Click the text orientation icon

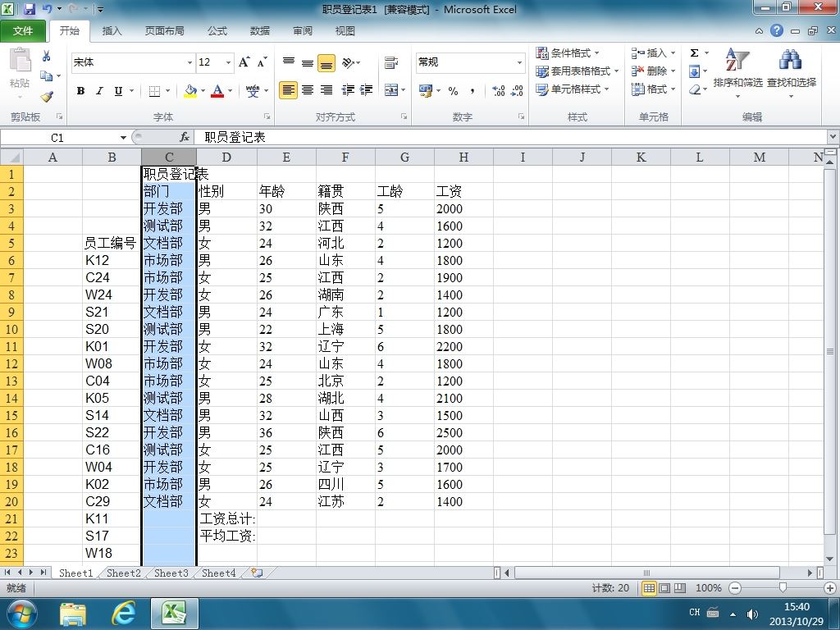[x=348, y=63]
